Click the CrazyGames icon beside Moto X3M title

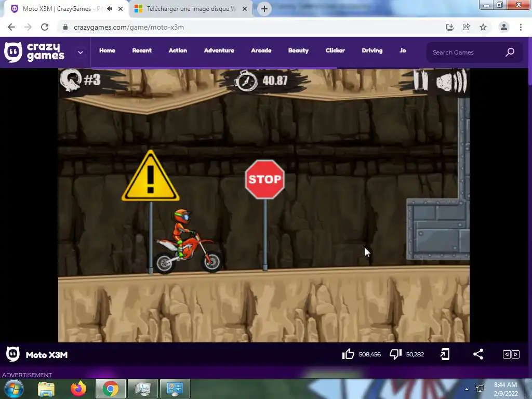point(13,354)
